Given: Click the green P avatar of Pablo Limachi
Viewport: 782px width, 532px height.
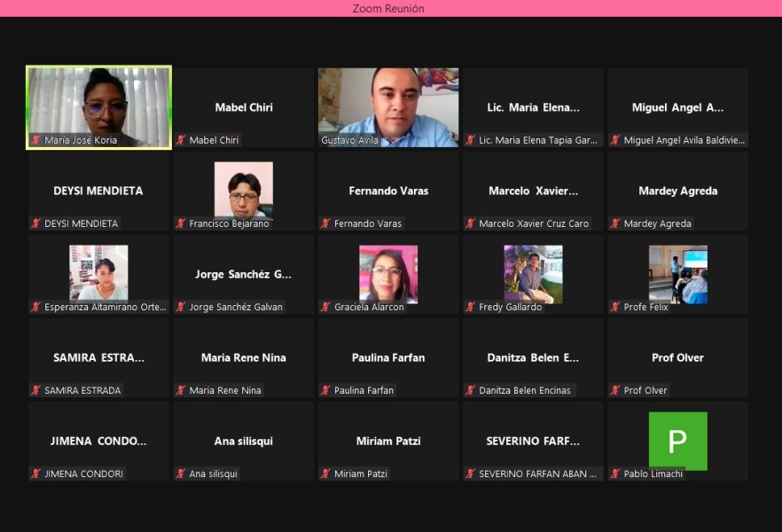Looking at the screenshot, I should (677, 440).
